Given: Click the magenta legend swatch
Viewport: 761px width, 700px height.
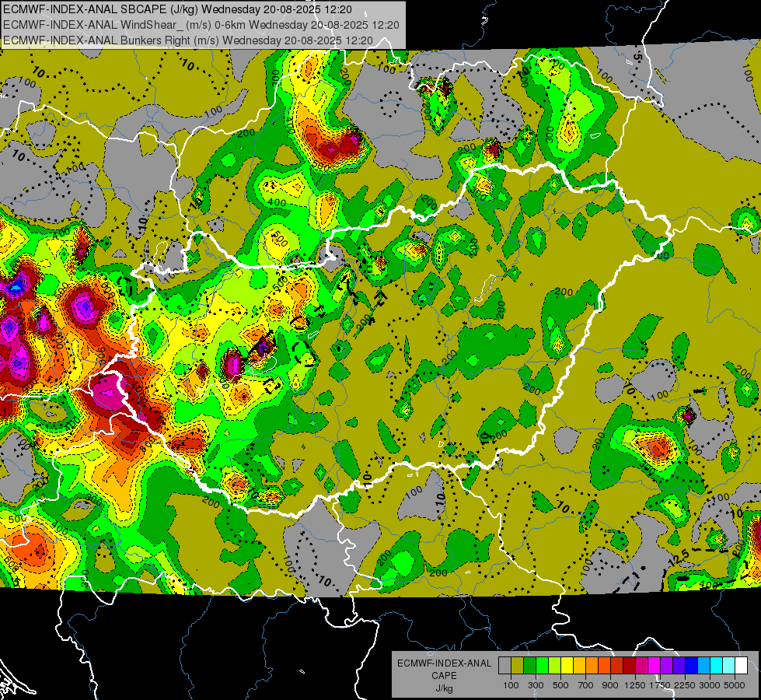Looking at the screenshot, I should click(x=655, y=666).
